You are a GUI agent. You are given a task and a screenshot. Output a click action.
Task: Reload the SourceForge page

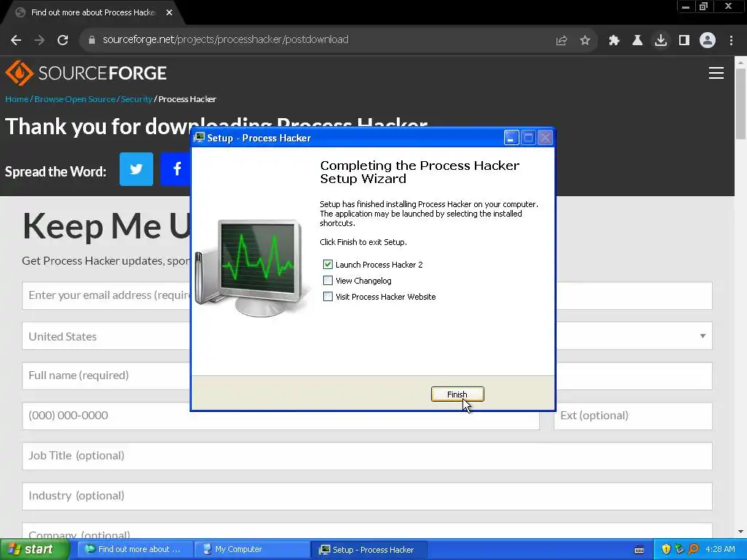pyautogui.click(x=63, y=40)
